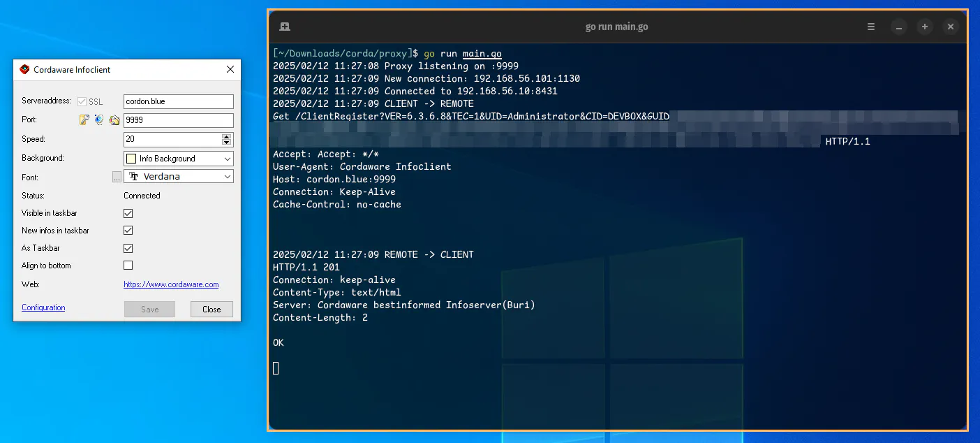Viewport: 980px width, 443px height.
Task: Click the Serveraddress field containing cordon.blue
Action: coord(178,101)
